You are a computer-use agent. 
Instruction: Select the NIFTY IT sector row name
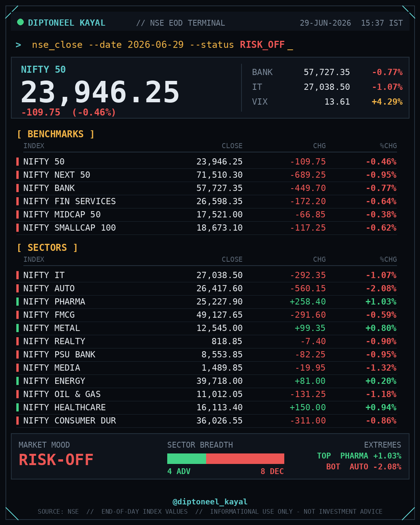coord(44,275)
